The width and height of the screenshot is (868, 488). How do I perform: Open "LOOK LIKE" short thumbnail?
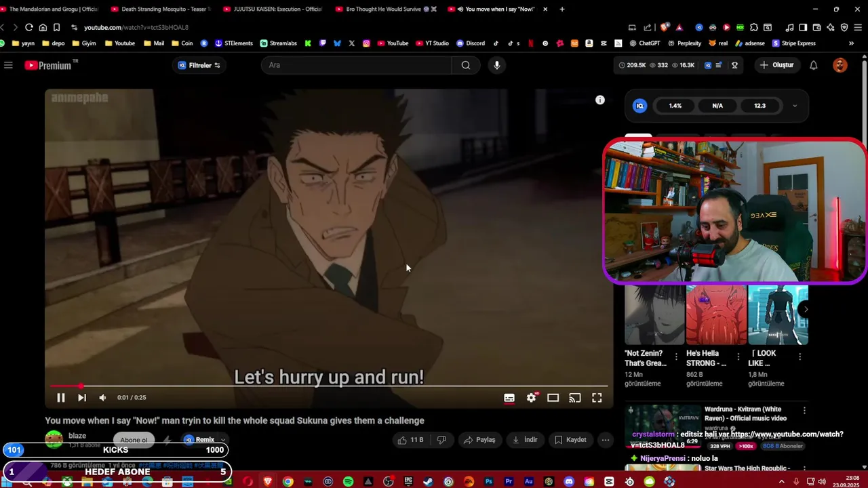pos(778,314)
